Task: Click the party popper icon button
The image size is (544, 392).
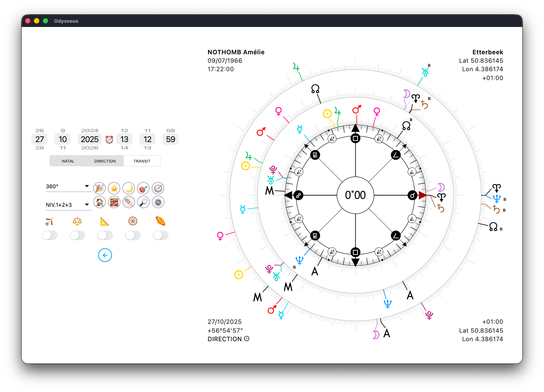Action: pyautogui.click(x=99, y=188)
